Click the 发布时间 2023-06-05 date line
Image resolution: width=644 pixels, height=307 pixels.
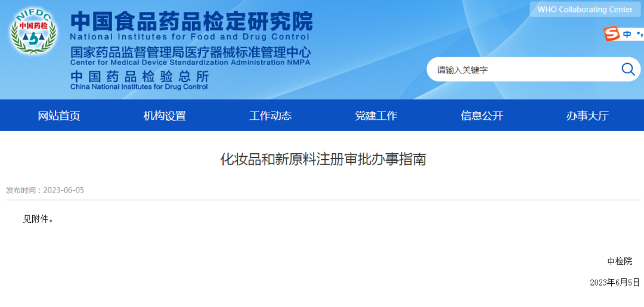45,190
